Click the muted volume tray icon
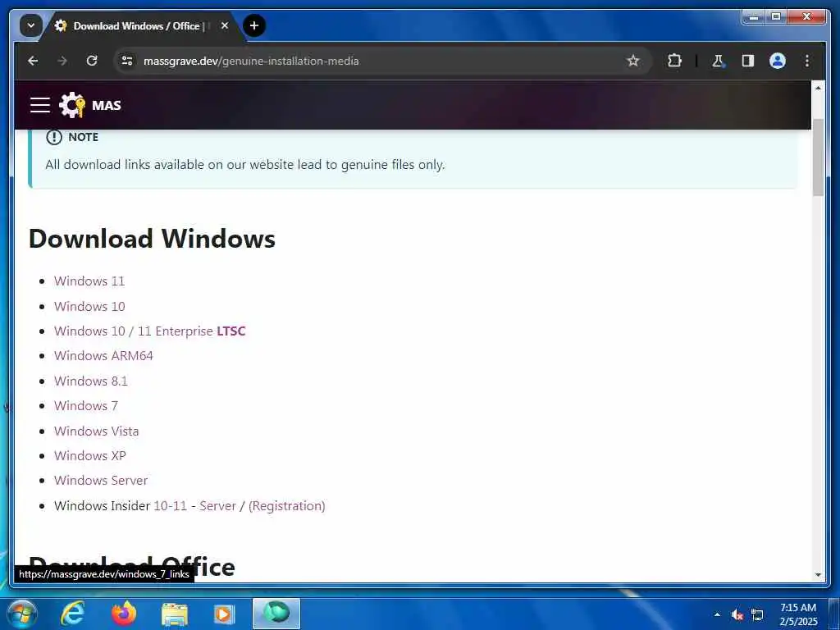Viewport: 840px width, 630px height. click(737, 614)
